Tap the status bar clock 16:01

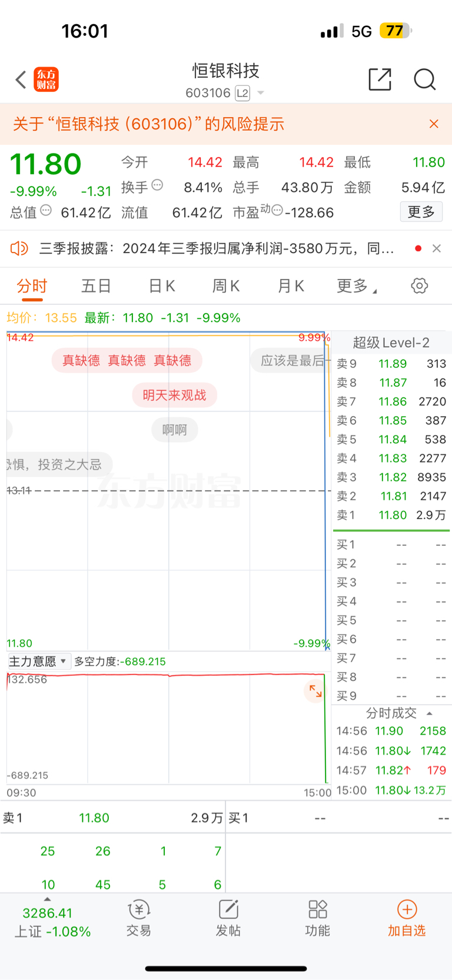click(85, 31)
